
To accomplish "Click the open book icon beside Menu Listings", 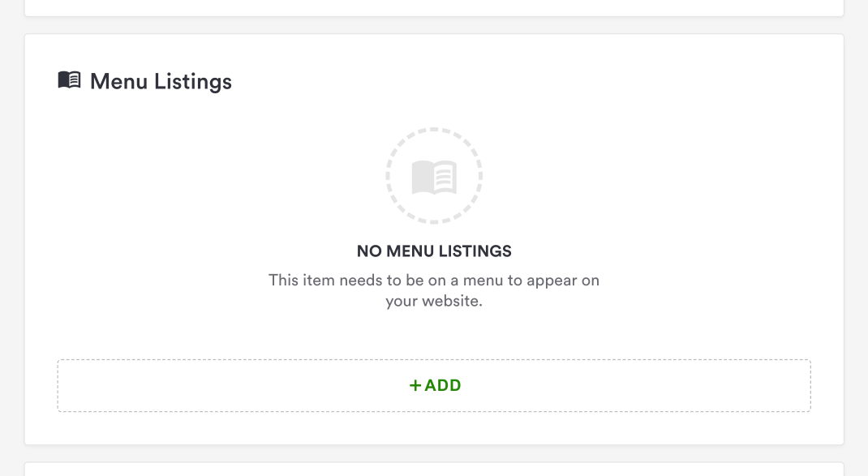I will point(69,80).
